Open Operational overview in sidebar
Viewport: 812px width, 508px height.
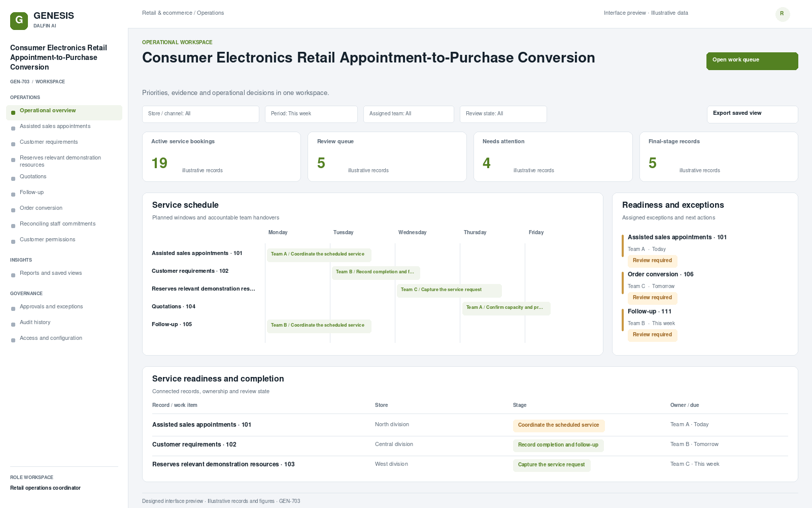pyautogui.click(x=64, y=112)
